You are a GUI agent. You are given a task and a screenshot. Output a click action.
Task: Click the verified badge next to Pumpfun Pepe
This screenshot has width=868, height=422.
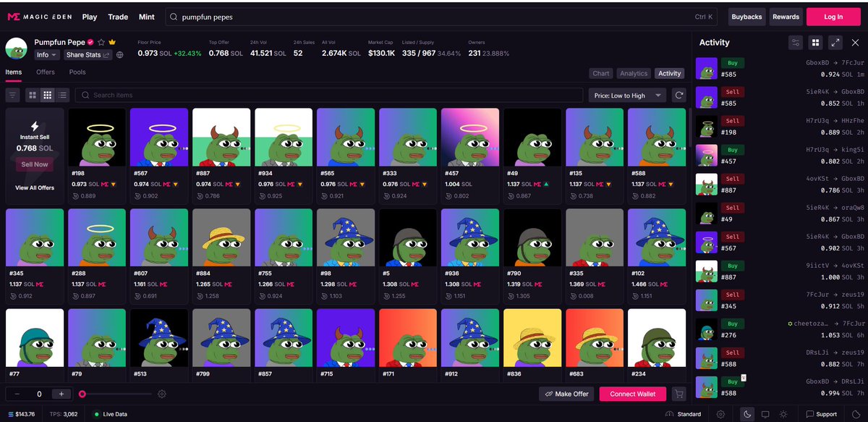point(91,43)
